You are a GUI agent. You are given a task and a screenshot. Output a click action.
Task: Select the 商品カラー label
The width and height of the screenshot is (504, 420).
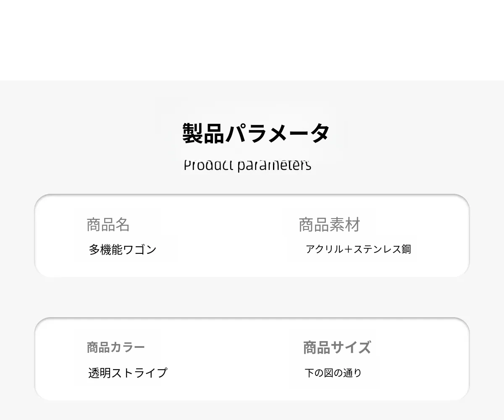point(115,347)
